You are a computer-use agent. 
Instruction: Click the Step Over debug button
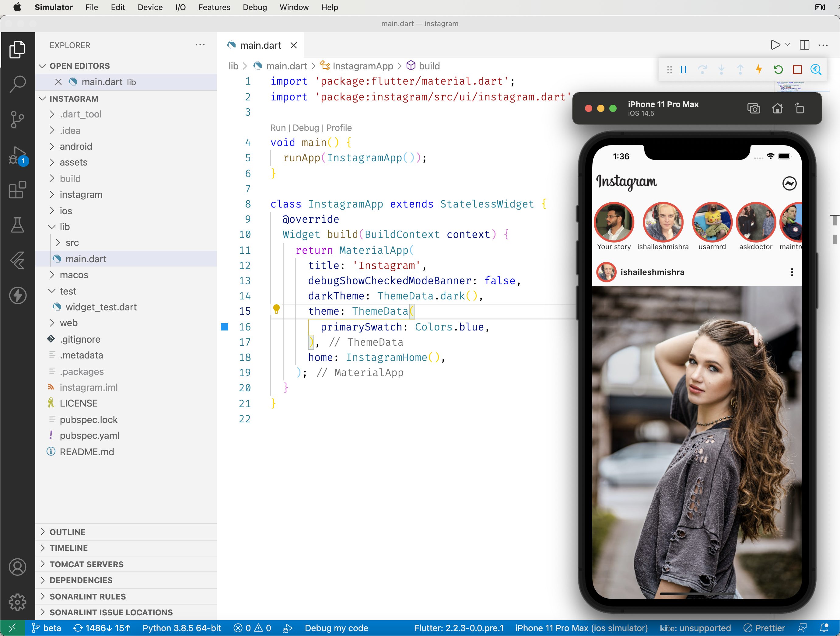click(x=702, y=70)
